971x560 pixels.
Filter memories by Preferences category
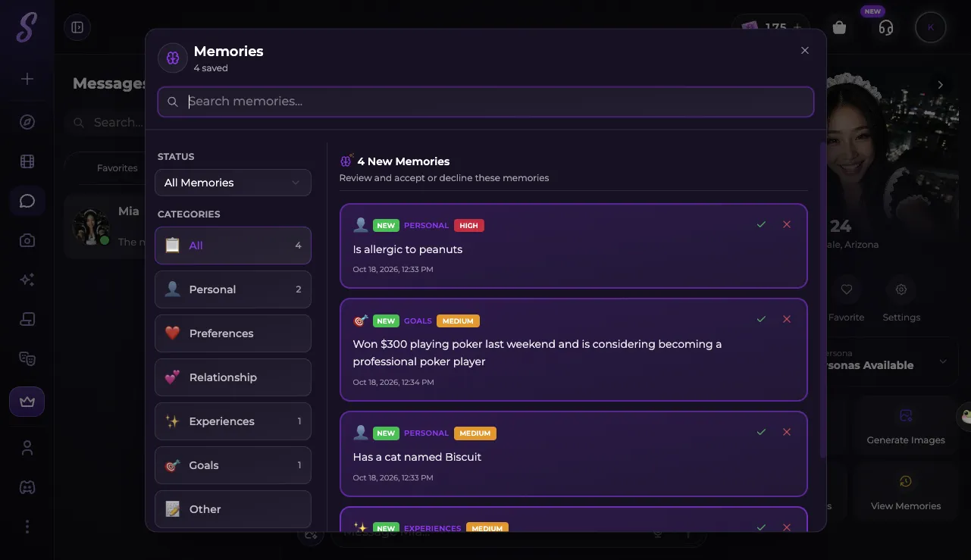233,333
